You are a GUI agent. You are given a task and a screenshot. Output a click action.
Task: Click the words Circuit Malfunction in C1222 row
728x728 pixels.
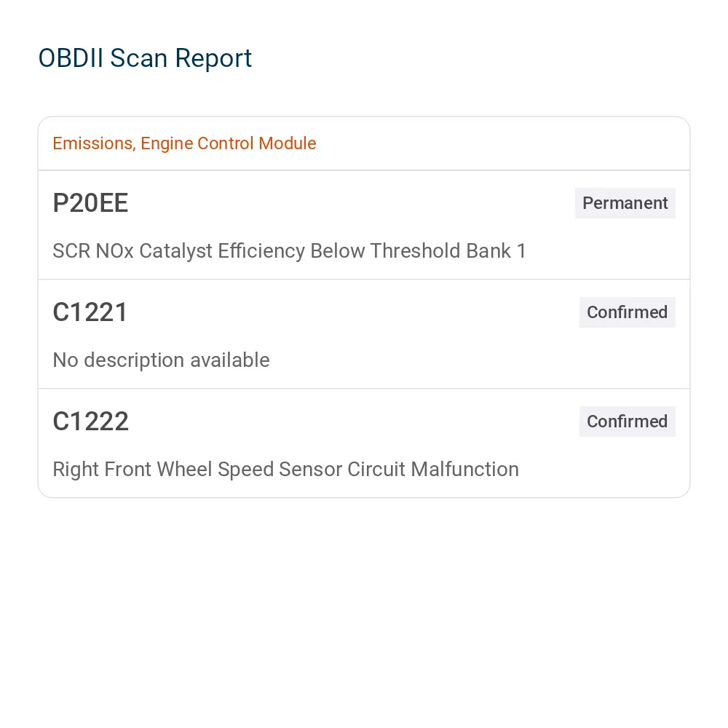(433, 469)
